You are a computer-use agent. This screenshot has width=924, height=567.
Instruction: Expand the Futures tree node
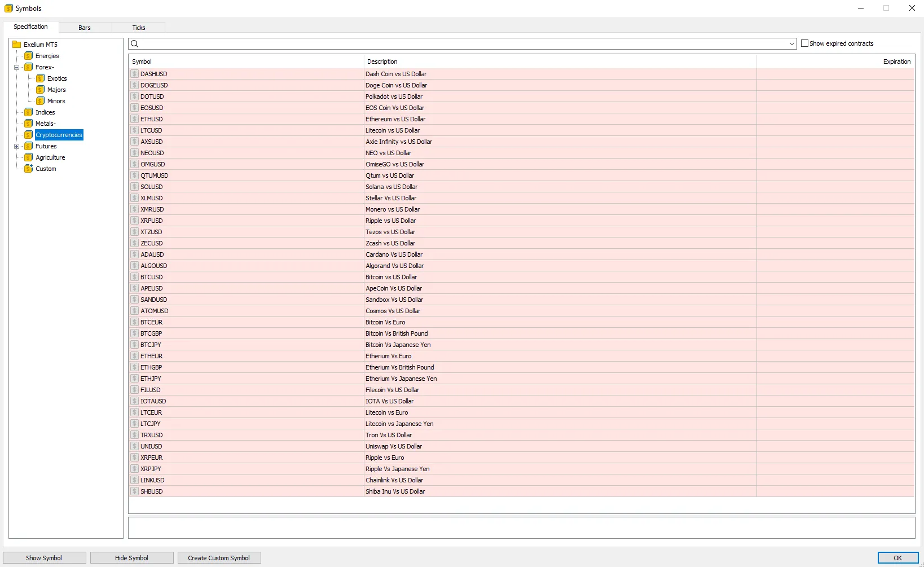tap(17, 146)
